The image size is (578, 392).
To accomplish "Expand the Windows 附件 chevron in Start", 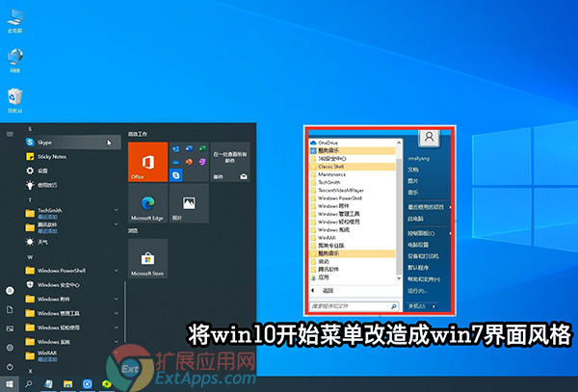I will pyautogui.click(x=117, y=299).
